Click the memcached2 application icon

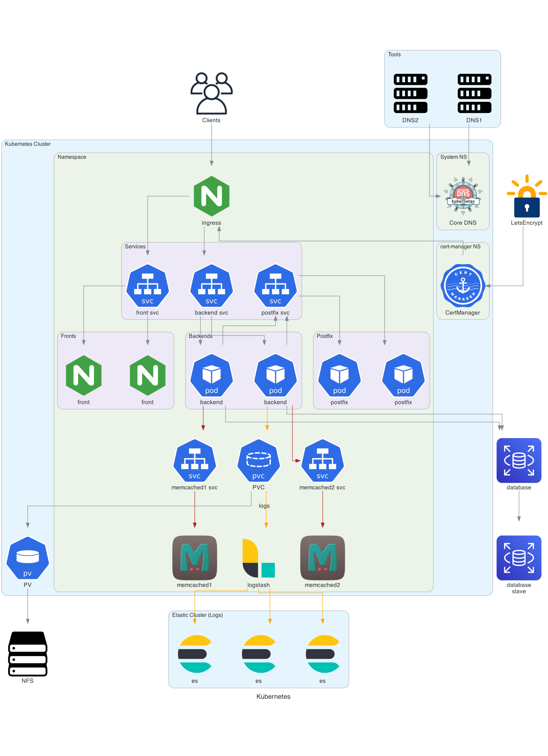pos(322,558)
